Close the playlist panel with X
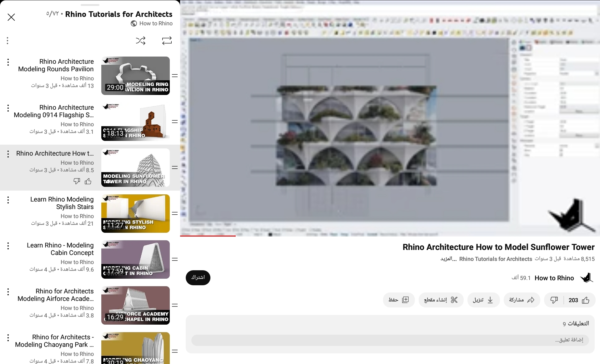This screenshot has width=600, height=364. coord(11,17)
